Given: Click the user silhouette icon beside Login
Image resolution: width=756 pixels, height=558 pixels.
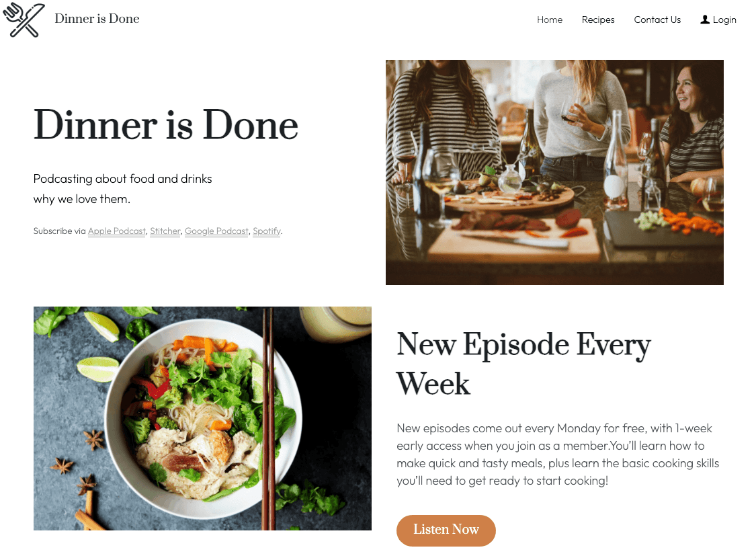Looking at the screenshot, I should 704,19.
